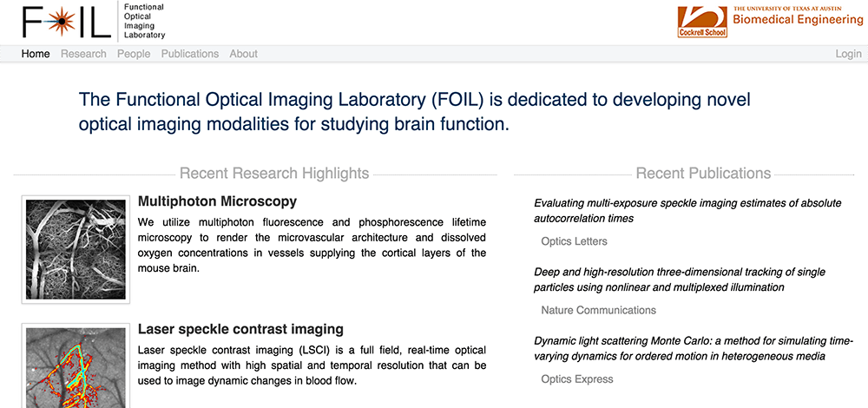
Task: Open the multi-exposure speckle imaging publication
Action: coord(687,211)
